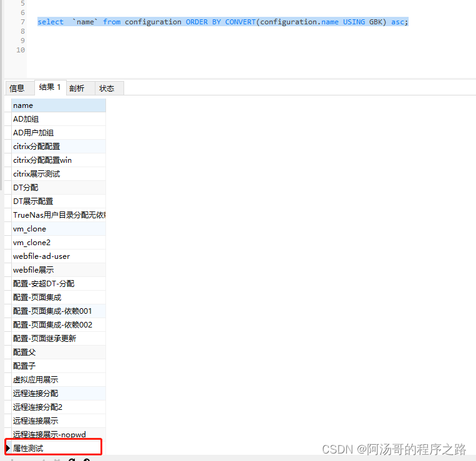Select the row 配置-页面集成

[x=59, y=298]
